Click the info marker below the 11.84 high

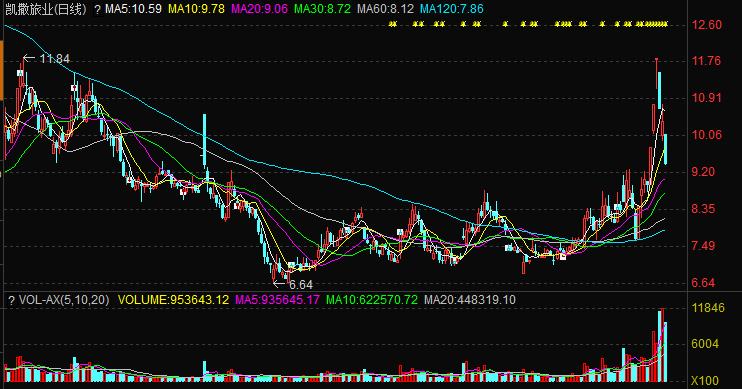(20, 73)
